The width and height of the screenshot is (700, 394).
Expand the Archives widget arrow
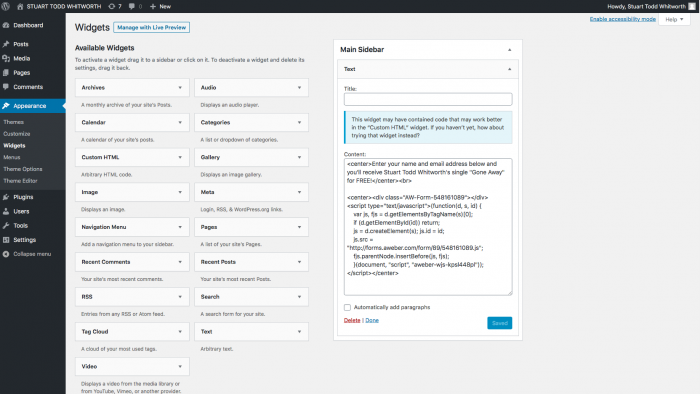pos(180,87)
